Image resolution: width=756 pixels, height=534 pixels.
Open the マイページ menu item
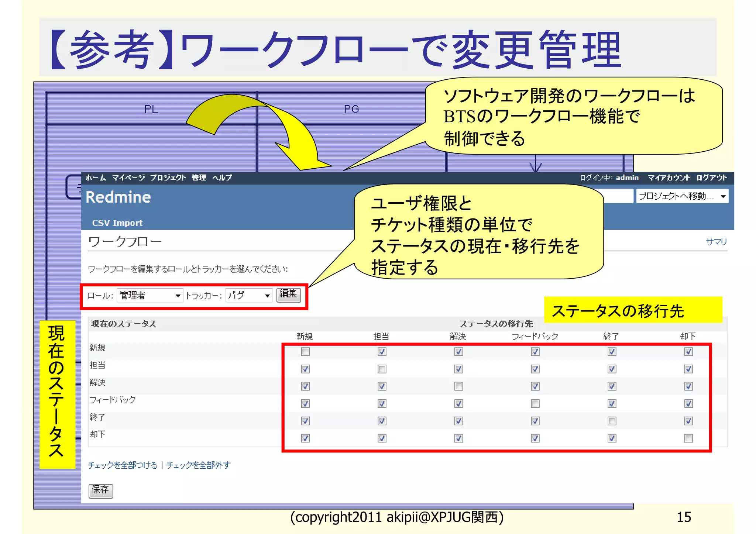coord(128,178)
